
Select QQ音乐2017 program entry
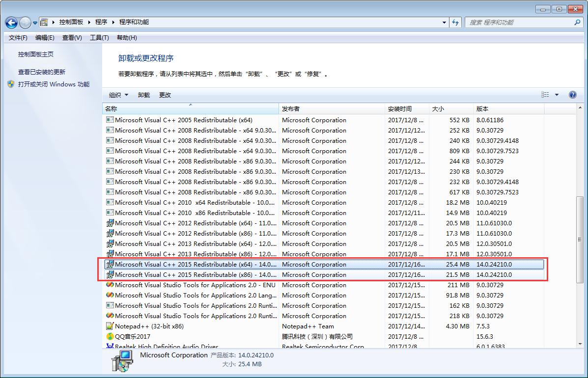(324, 336)
